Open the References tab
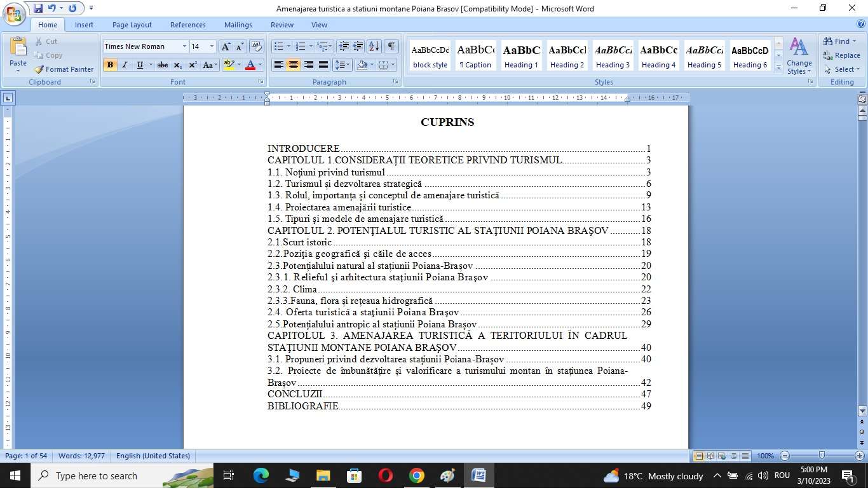 (187, 25)
